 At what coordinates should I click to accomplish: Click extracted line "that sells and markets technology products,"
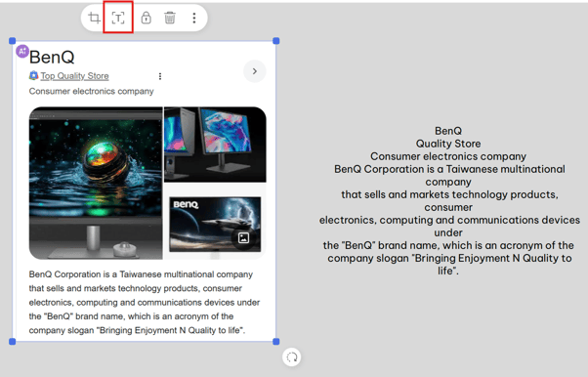coord(449,194)
